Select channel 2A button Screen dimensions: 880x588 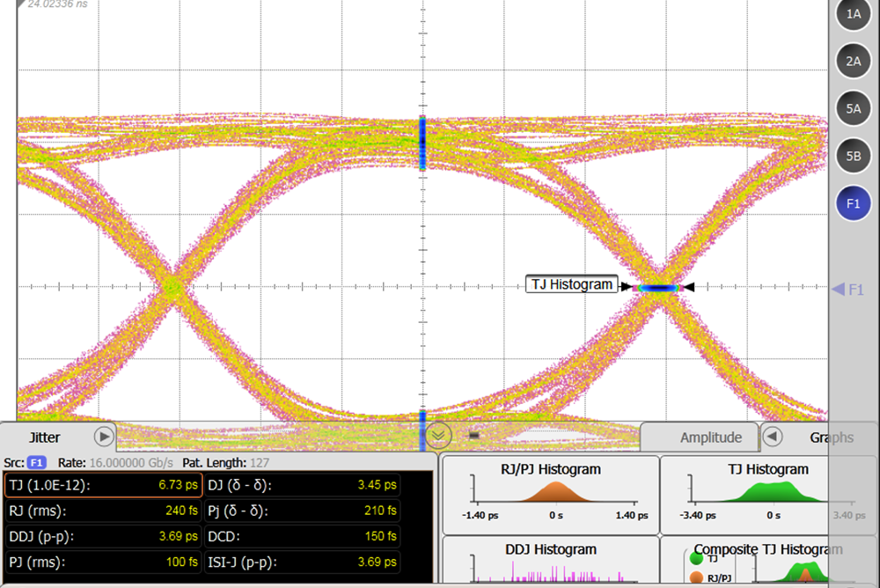pos(853,61)
